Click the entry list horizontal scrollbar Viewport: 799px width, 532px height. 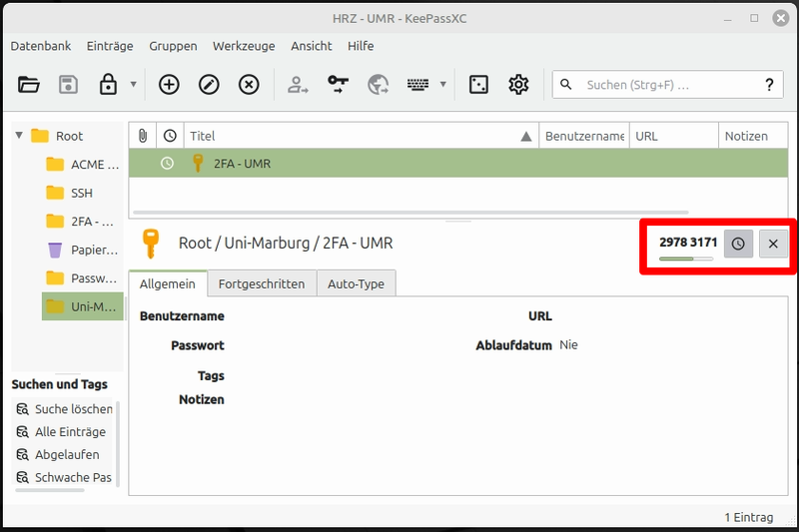point(410,213)
